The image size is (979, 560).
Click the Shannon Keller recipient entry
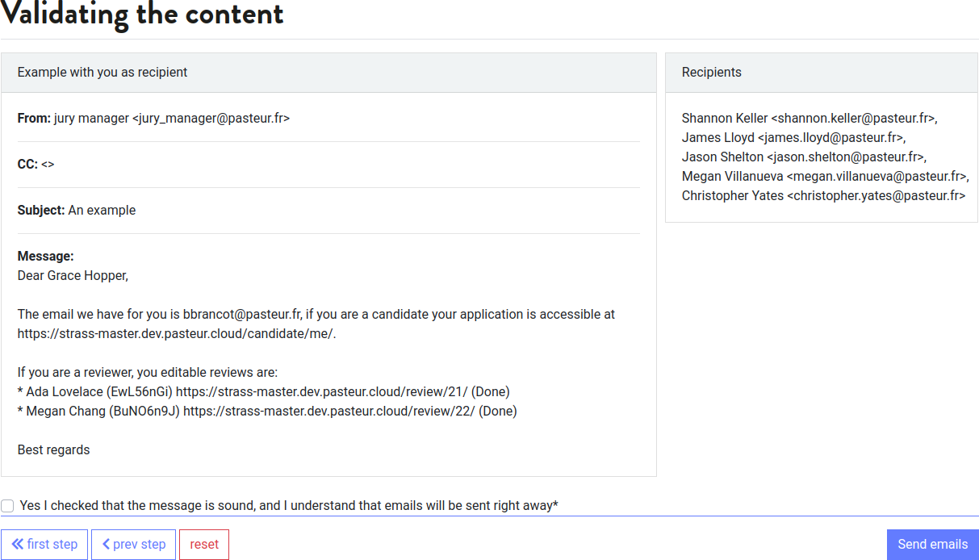[809, 119]
